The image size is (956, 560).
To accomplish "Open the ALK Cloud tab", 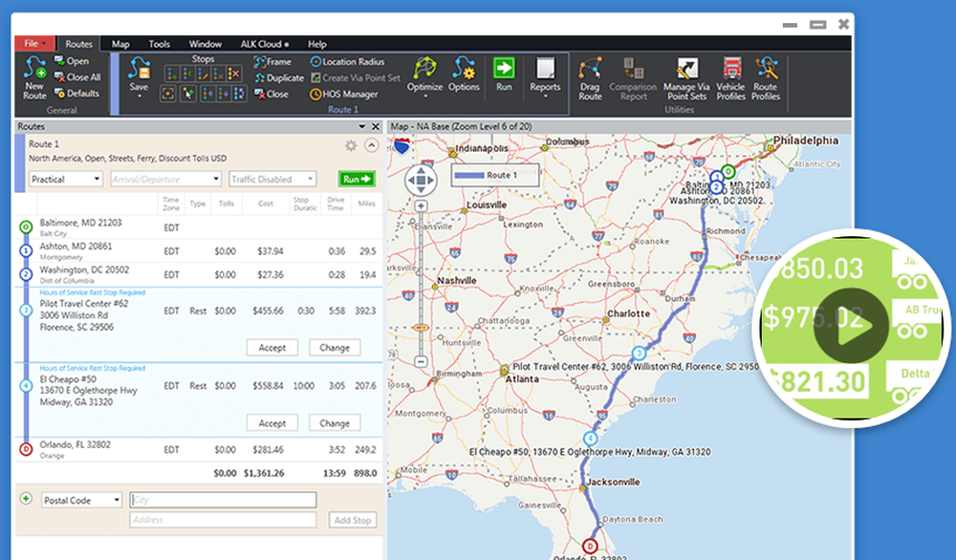I will coord(264,44).
